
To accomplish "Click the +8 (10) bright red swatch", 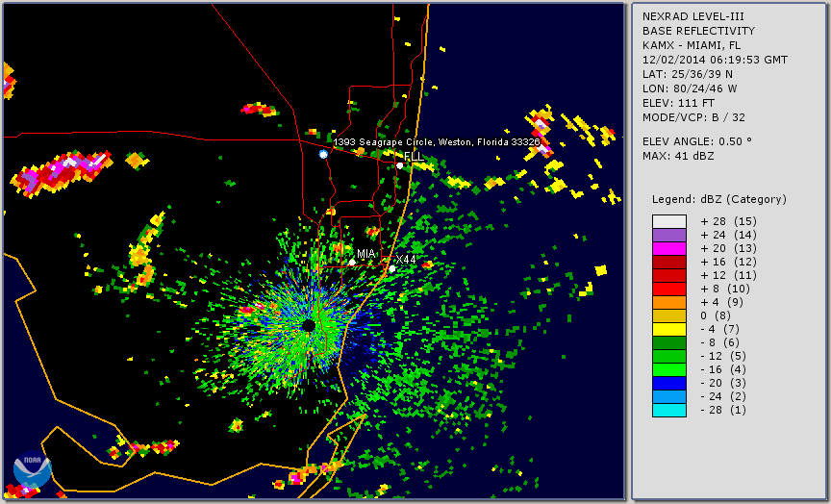I will 668,289.
